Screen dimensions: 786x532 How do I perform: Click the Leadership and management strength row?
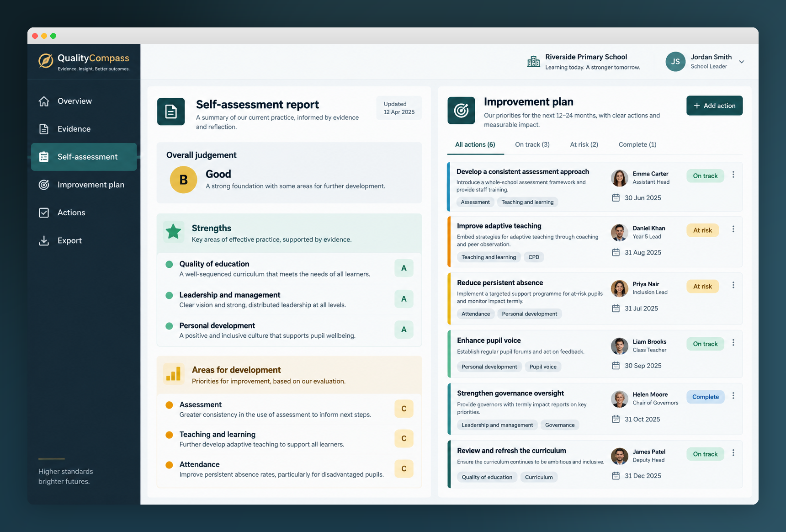(289, 299)
